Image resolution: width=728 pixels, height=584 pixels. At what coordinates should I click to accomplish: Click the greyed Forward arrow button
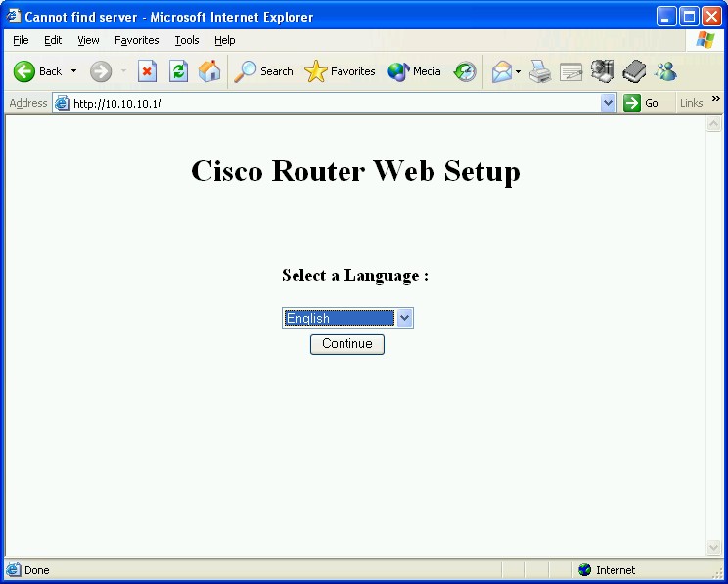tap(101, 71)
